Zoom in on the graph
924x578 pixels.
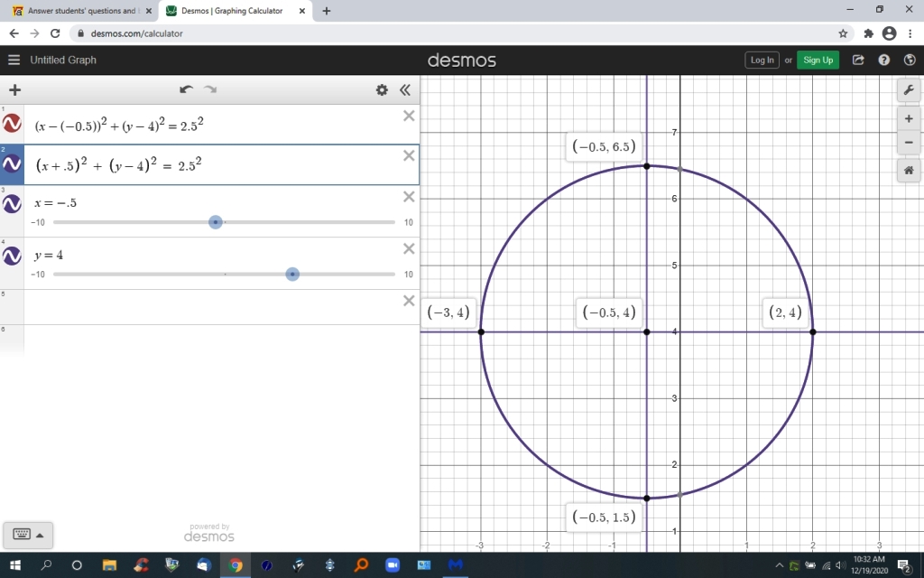coord(909,118)
